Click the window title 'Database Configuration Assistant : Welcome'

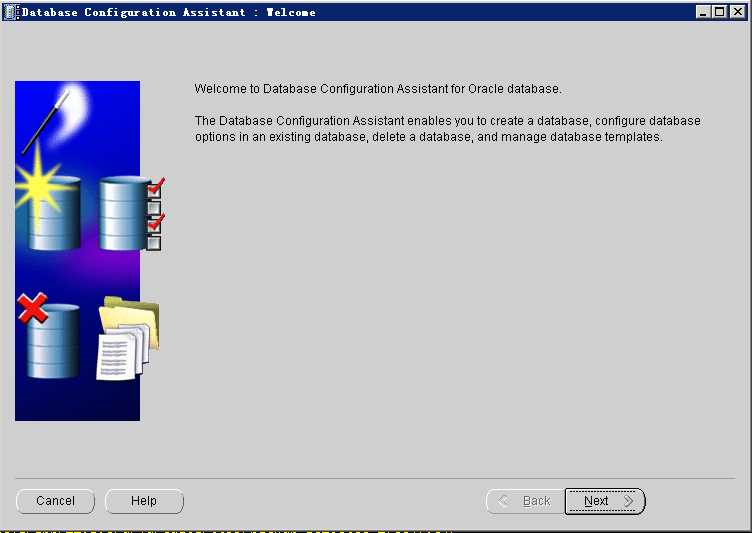(168, 12)
